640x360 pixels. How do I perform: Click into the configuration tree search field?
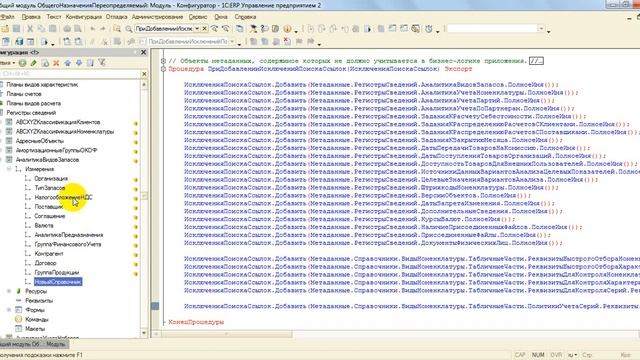coord(70,74)
